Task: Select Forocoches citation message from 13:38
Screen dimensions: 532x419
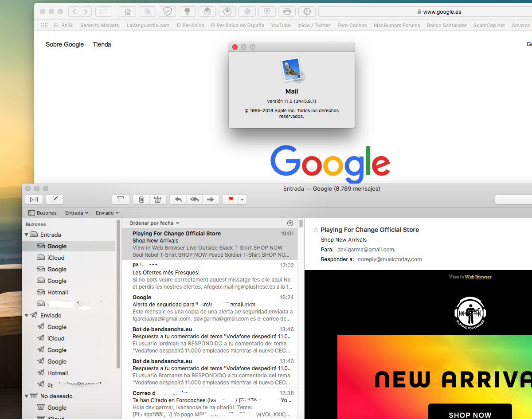Action: point(210,404)
